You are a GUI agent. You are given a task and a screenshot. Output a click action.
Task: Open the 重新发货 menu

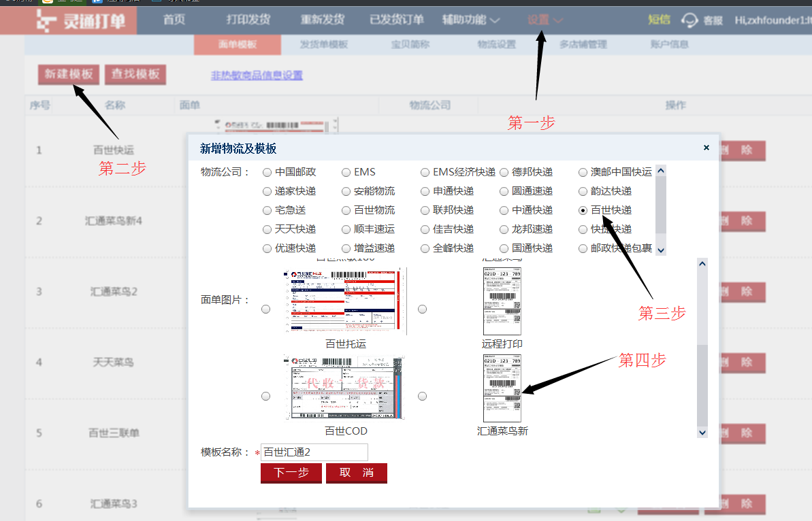click(x=323, y=20)
